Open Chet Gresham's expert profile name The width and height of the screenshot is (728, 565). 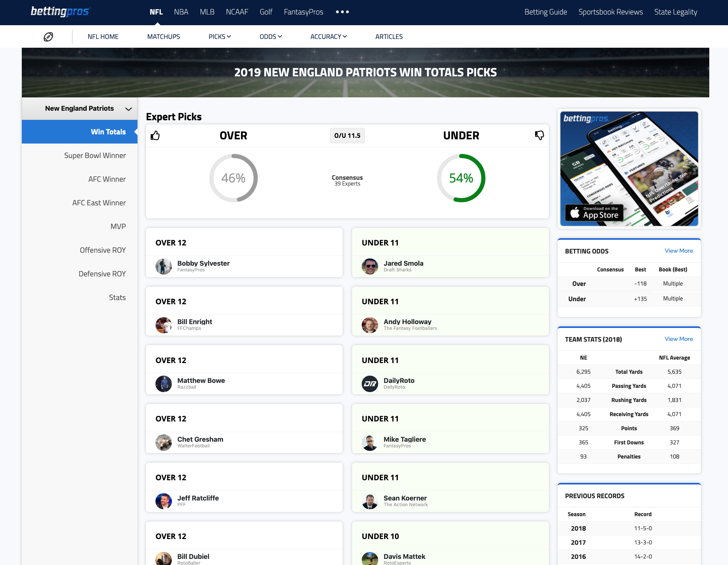click(200, 439)
